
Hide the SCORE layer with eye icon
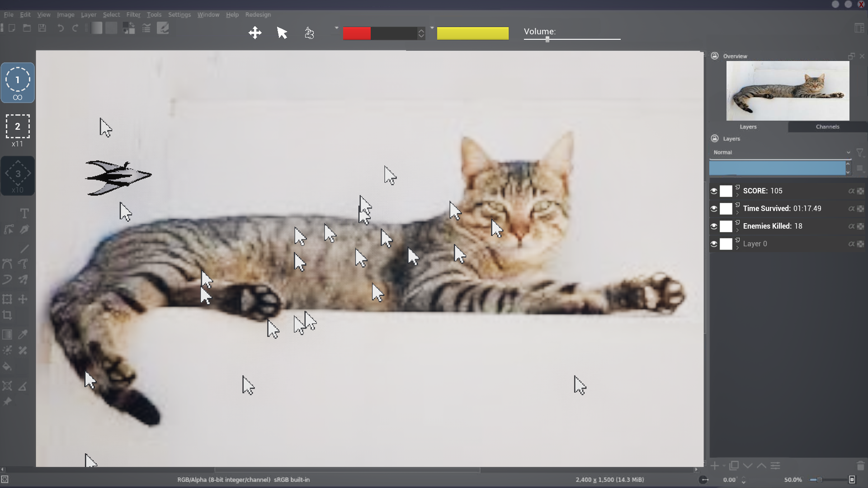tap(714, 191)
